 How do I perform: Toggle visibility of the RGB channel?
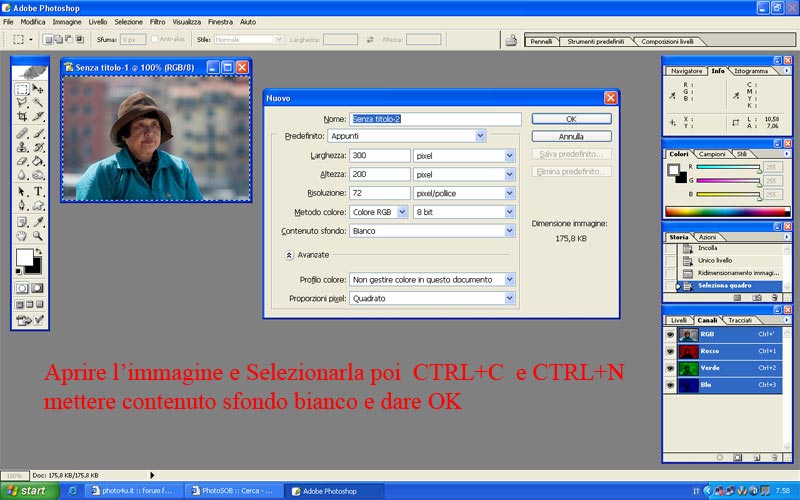click(x=670, y=335)
